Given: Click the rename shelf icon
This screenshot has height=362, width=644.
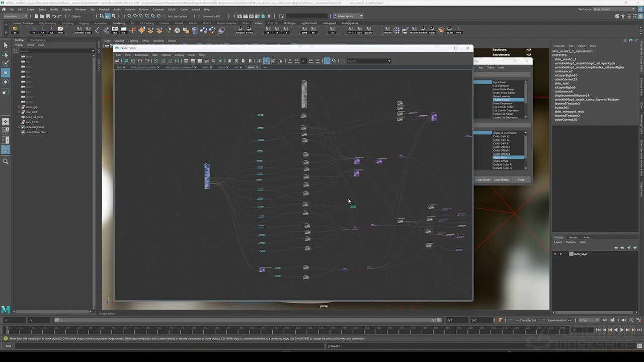Looking at the screenshot, I should pos(387,31).
